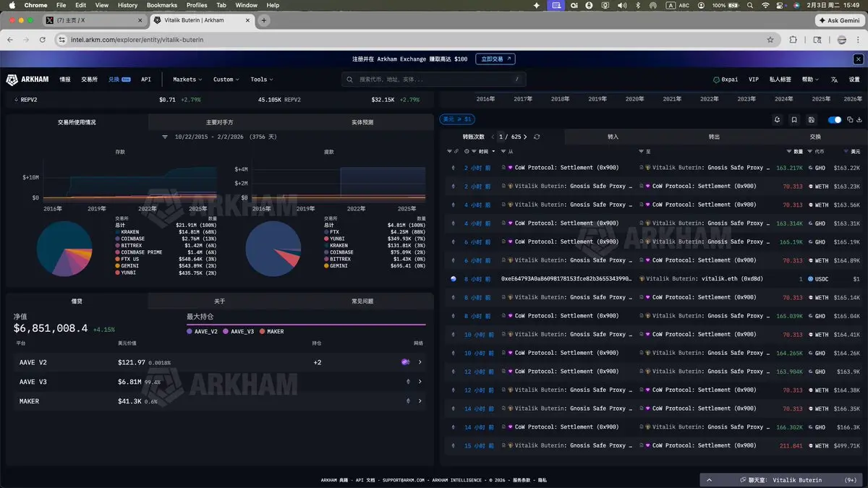Click the blue USDC row chain icon

coord(454,279)
